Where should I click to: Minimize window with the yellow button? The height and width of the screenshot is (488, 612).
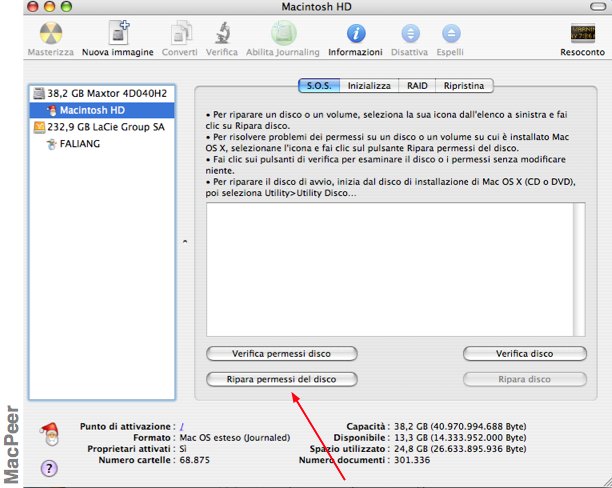50,7
